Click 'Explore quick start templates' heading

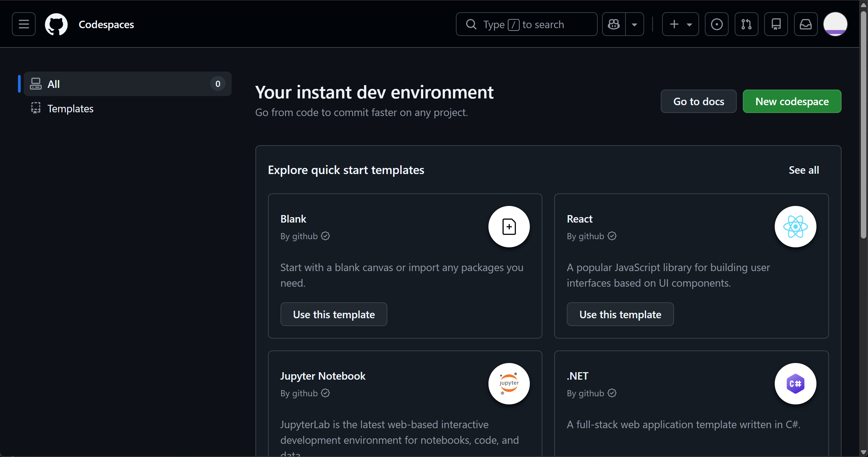(x=346, y=170)
